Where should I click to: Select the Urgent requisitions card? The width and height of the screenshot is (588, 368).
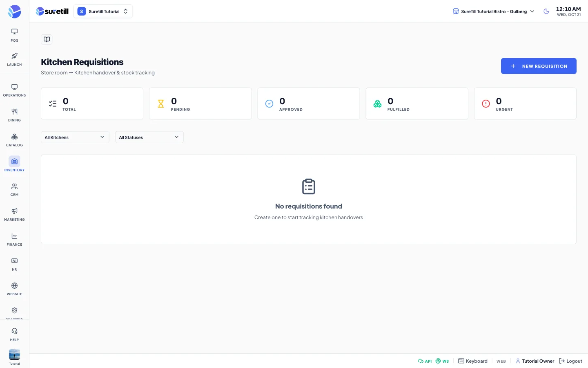pos(525,103)
